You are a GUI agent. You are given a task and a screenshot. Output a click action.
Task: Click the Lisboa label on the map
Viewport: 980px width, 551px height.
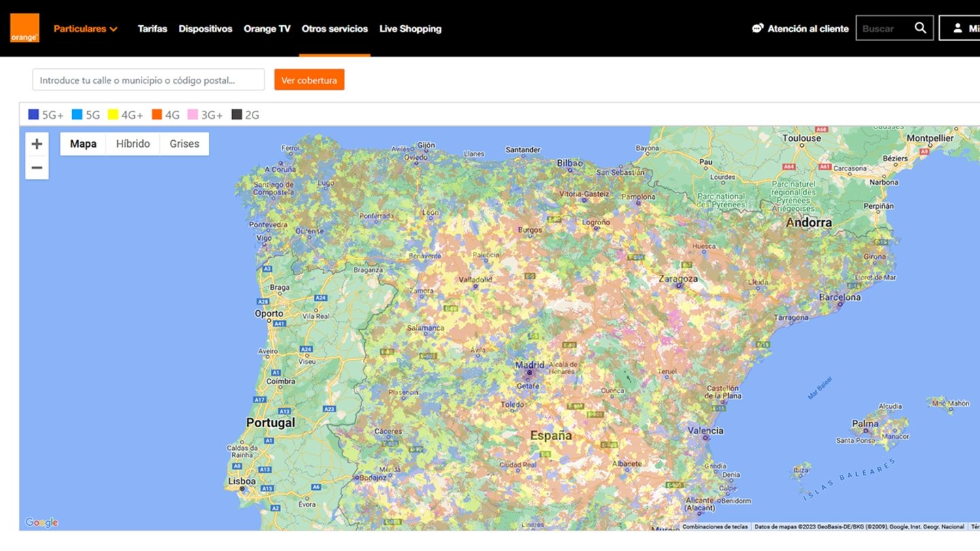pos(242,481)
